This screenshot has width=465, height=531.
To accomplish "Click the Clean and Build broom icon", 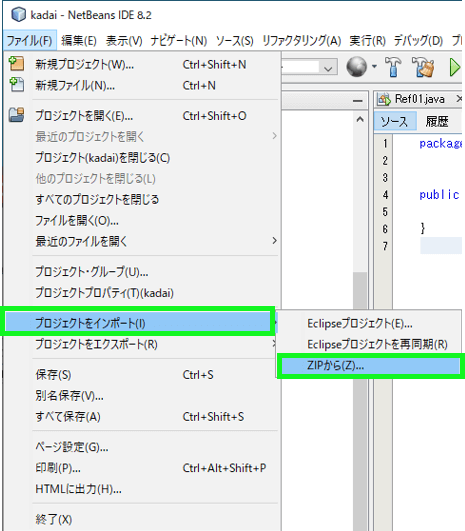I will (423, 67).
